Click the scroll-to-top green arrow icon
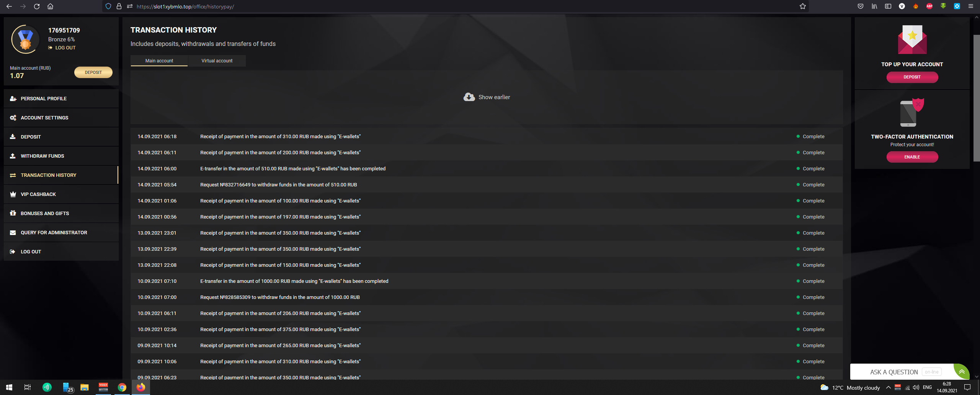Screen dimensions: 980x395 point(961,372)
